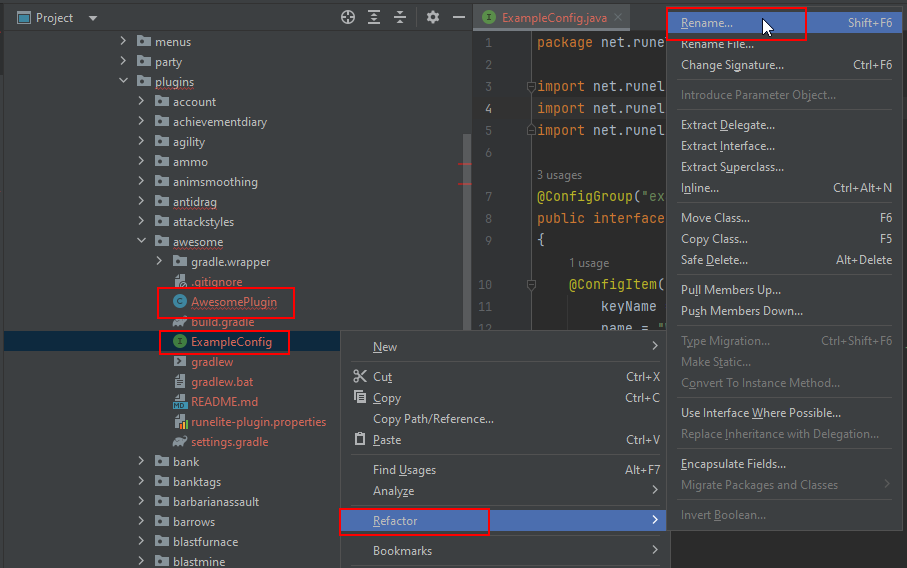Screen dimensions: 907x568
Task: Open the Project view dropdown
Action: pos(93,18)
